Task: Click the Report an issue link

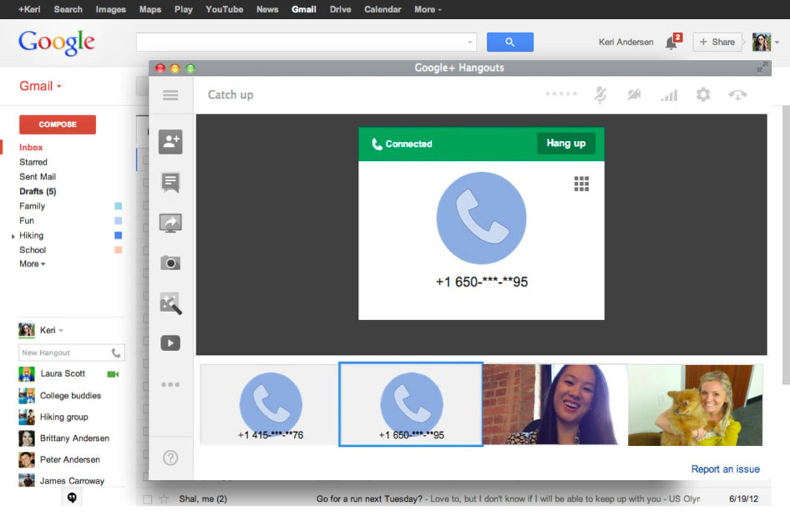Action: click(725, 469)
